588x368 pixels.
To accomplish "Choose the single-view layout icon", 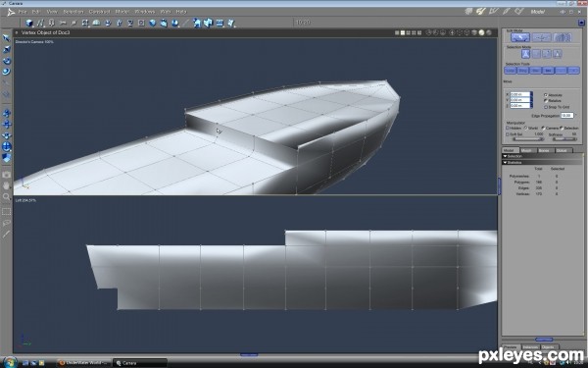I will pyautogui.click(x=397, y=33).
